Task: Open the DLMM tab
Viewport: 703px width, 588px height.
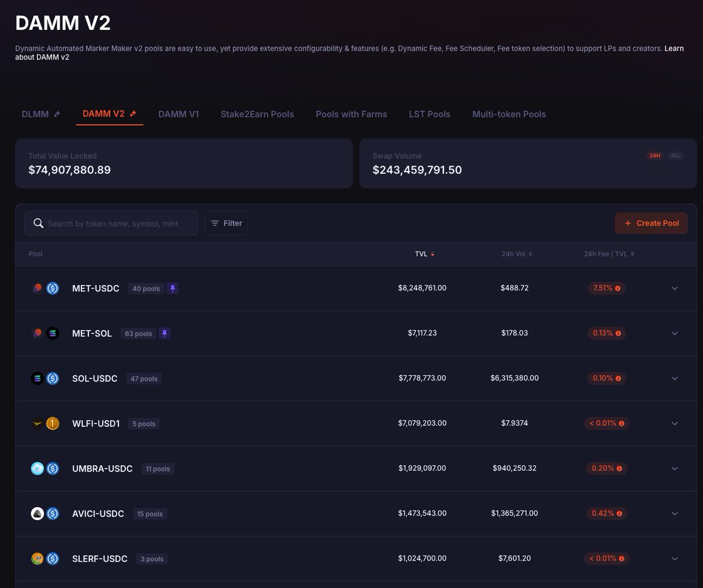Action: point(40,114)
